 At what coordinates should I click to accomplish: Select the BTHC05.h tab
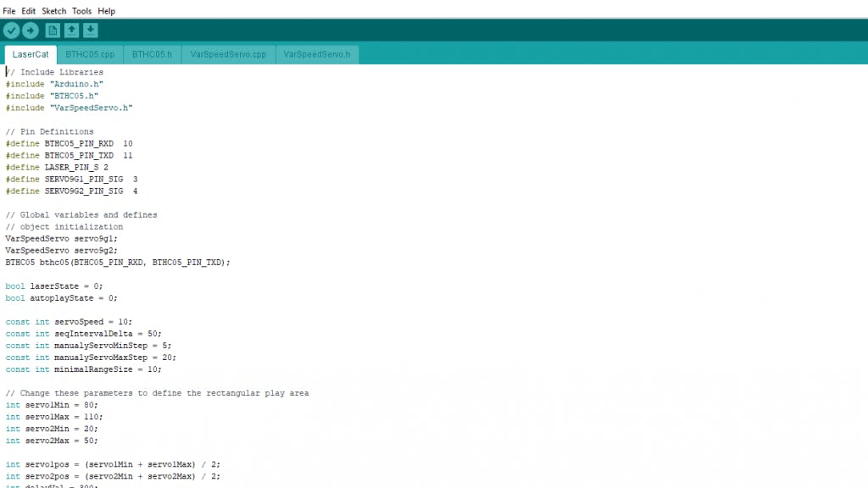tap(152, 54)
